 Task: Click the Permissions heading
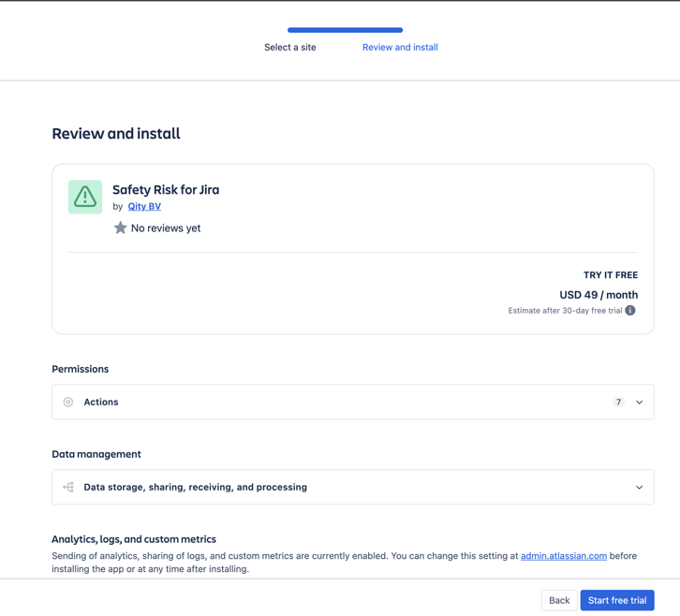point(81,369)
